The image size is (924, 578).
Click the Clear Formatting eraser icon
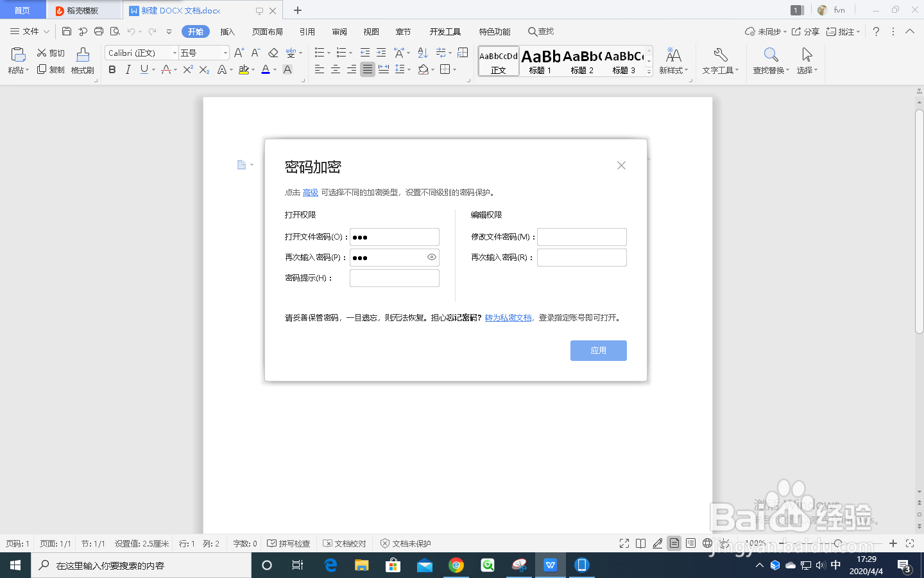tap(273, 53)
